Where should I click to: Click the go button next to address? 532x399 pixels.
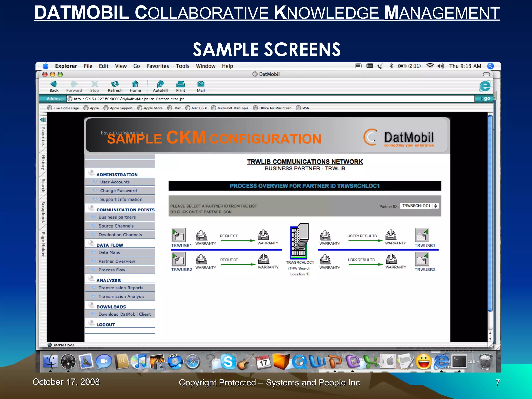(x=485, y=99)
